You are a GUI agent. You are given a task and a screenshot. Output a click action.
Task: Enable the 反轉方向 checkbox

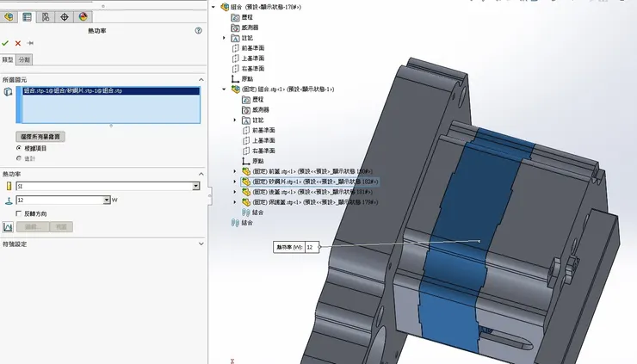pos(18,213)
